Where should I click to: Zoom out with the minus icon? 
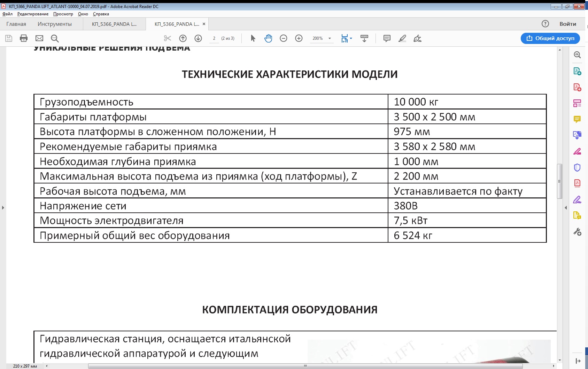pos(284,38)
